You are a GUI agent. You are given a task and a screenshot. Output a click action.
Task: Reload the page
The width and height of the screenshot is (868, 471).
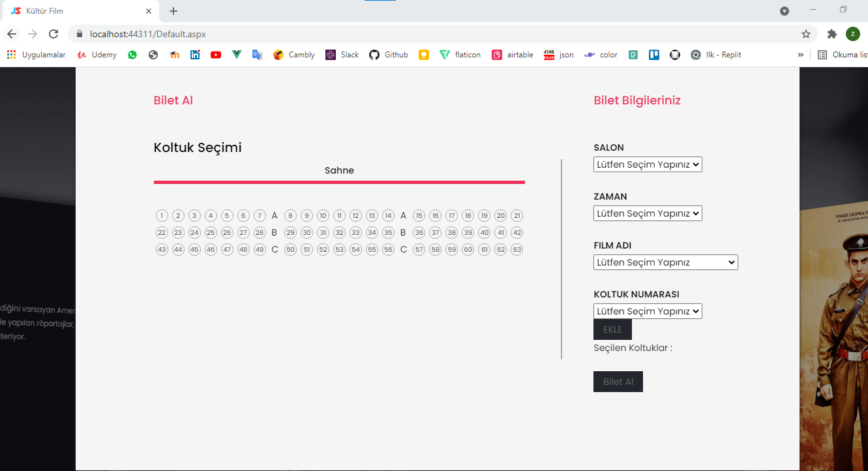53,34
